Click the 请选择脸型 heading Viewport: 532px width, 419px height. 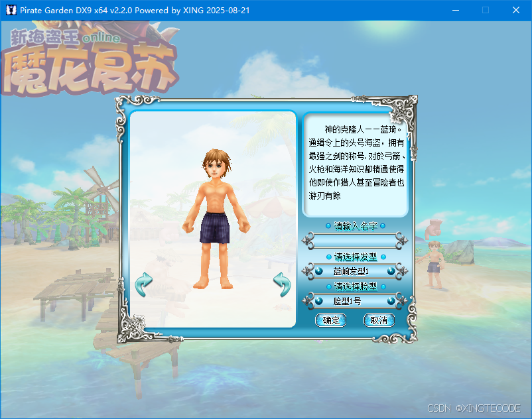coord(356,287)
